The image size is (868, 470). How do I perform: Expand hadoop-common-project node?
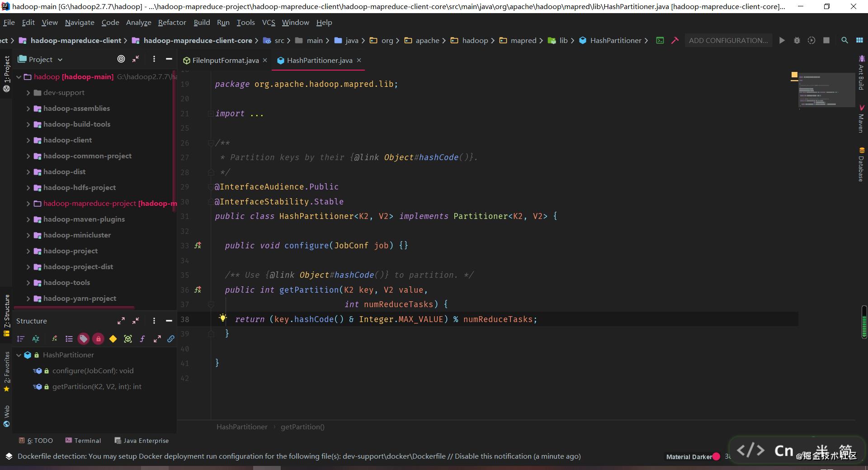click(x=28, y=156)
